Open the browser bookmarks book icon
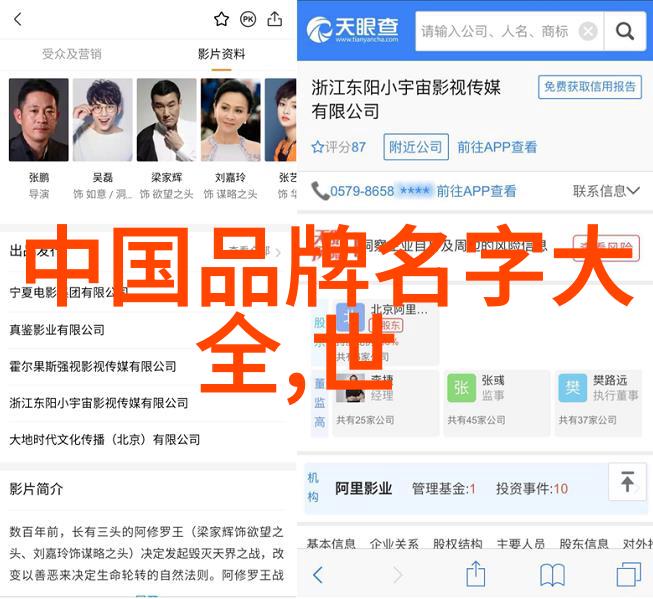Viewport: 653px width, 599px height. [552, 574]
